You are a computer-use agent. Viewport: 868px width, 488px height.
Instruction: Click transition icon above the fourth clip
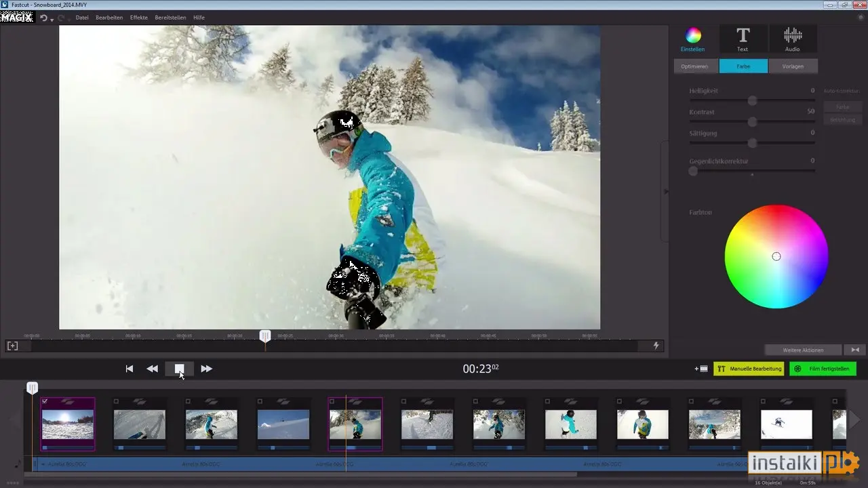point(283,401)
